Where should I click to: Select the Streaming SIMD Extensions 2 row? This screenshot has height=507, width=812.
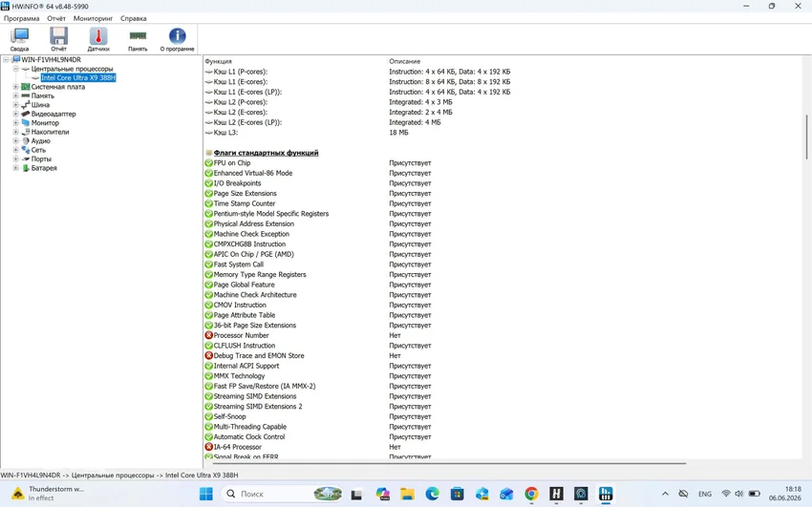click(x=318, y=406)
